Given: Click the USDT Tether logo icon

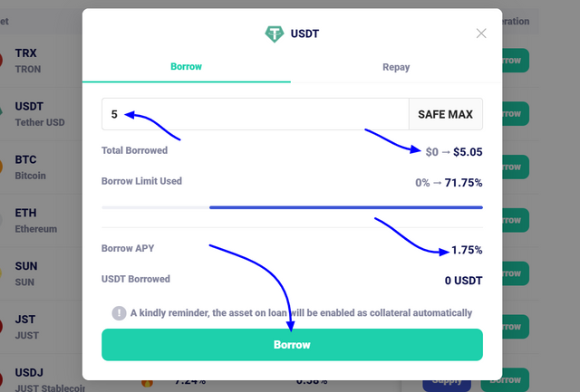Looking at the screenshot, I should tap(274, 34).
